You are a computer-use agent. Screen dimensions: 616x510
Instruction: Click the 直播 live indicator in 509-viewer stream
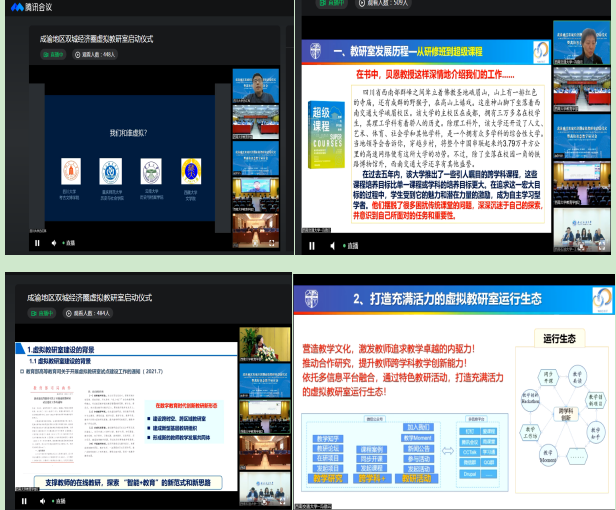(350, 246)
